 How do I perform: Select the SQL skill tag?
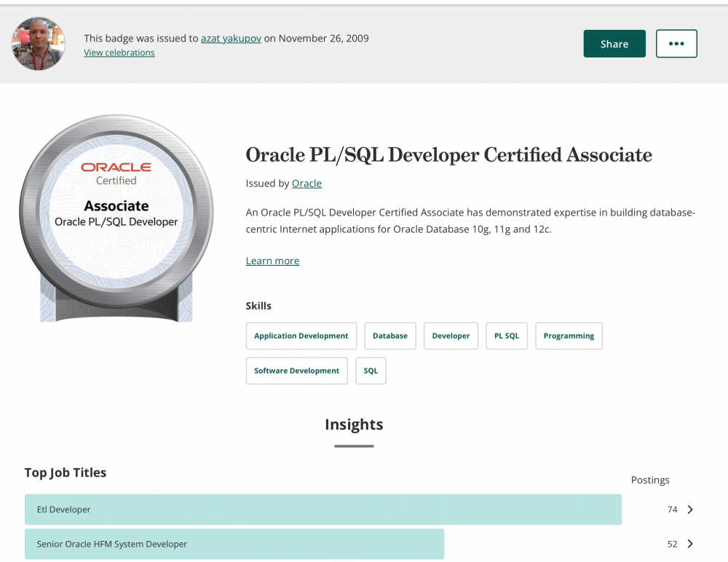click(x=371, y=371)
